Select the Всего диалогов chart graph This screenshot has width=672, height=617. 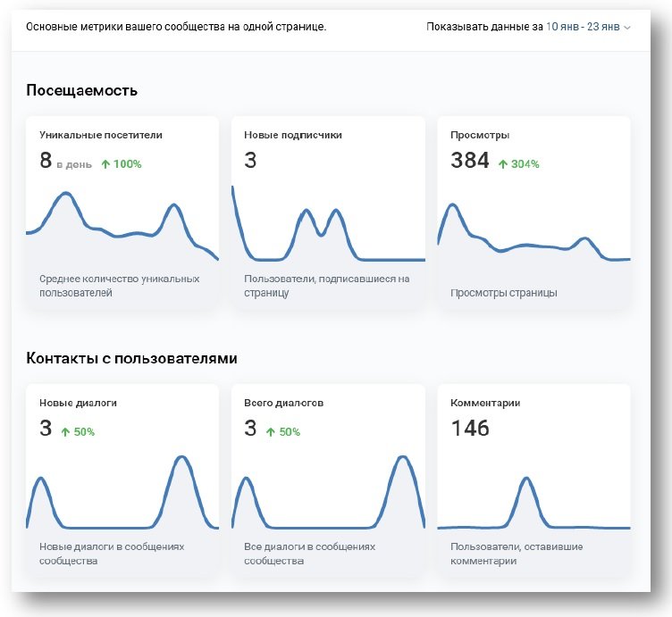coord(327,494)
